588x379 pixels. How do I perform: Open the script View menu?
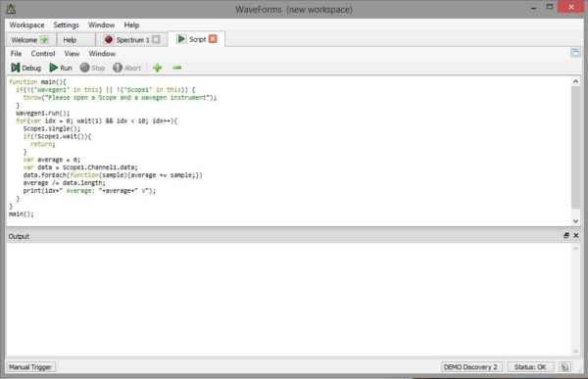[72, 54]
